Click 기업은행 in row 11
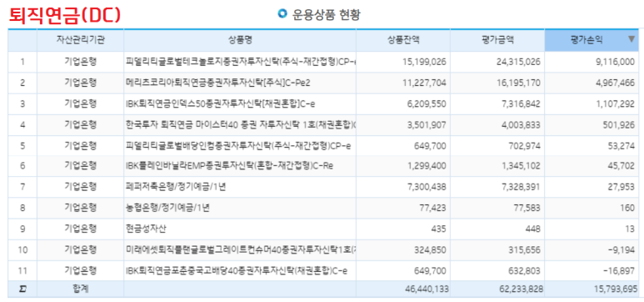 tap(81, 270)
